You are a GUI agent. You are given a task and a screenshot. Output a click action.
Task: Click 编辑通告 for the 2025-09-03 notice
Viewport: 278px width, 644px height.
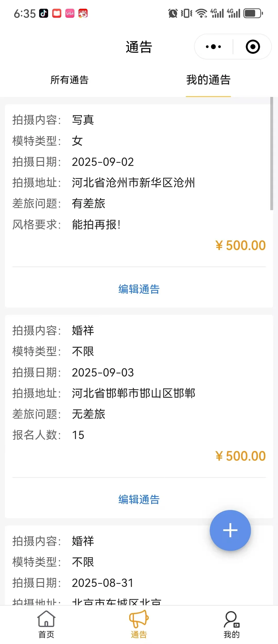pos(139,499)
